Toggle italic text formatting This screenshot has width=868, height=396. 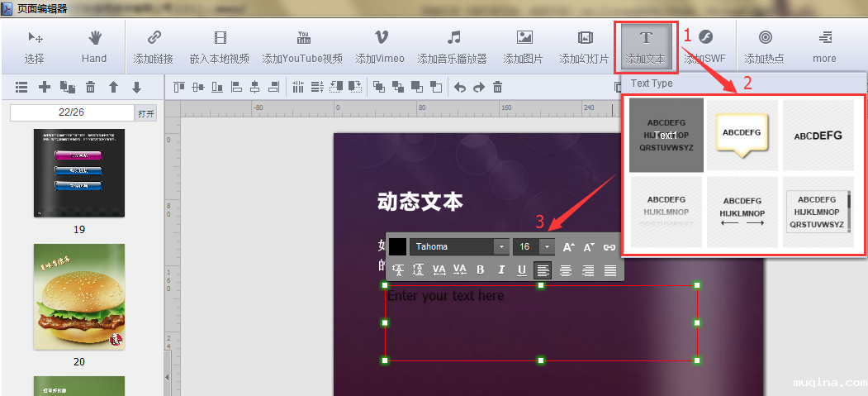(x=500, y=270)
